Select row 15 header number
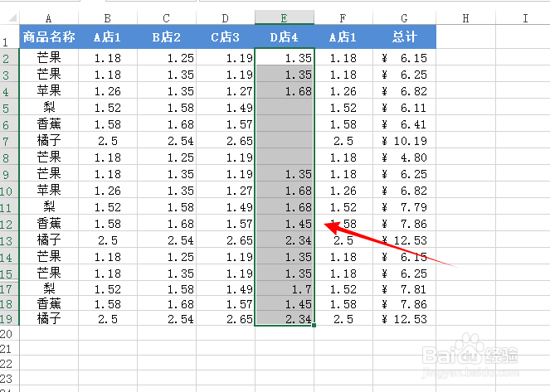This screenshot has width=550, height=392. point(9,273)
